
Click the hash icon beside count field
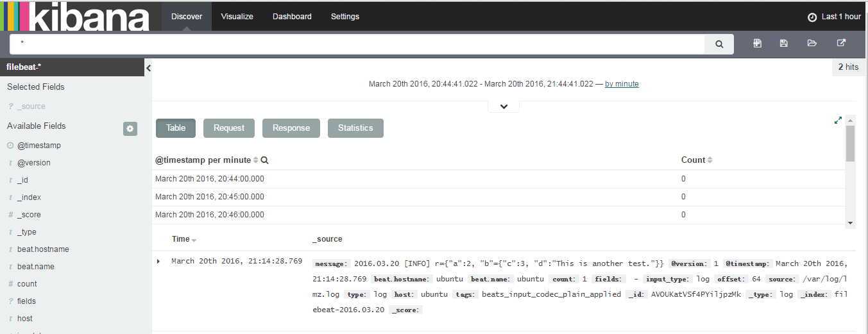tap(10, 284)
